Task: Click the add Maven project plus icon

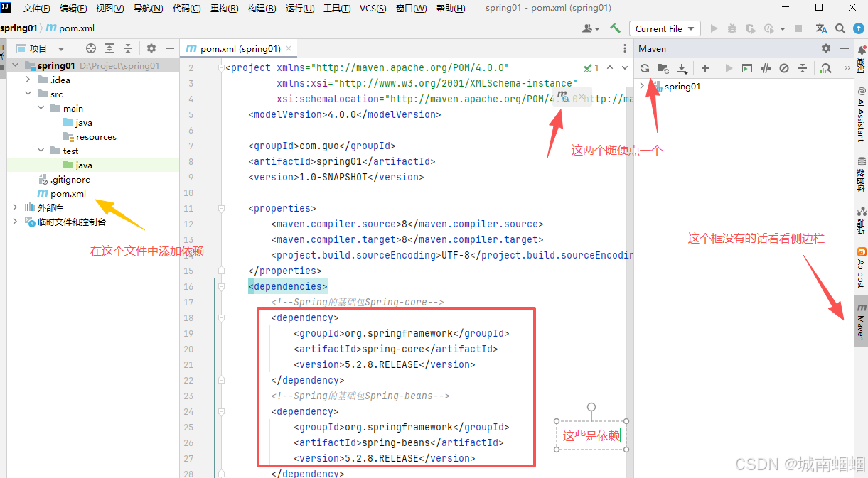Action: click(705, 68)
